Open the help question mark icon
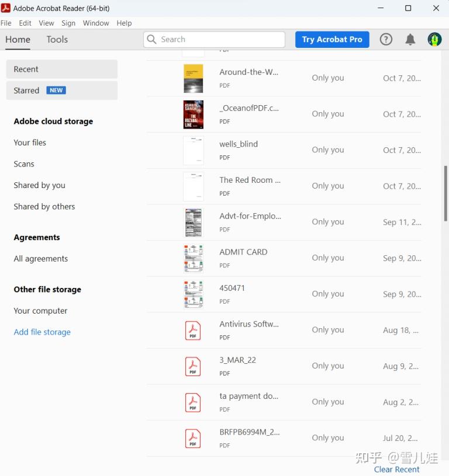This screenshot has width=449, height=476. (x=386, y=40)
